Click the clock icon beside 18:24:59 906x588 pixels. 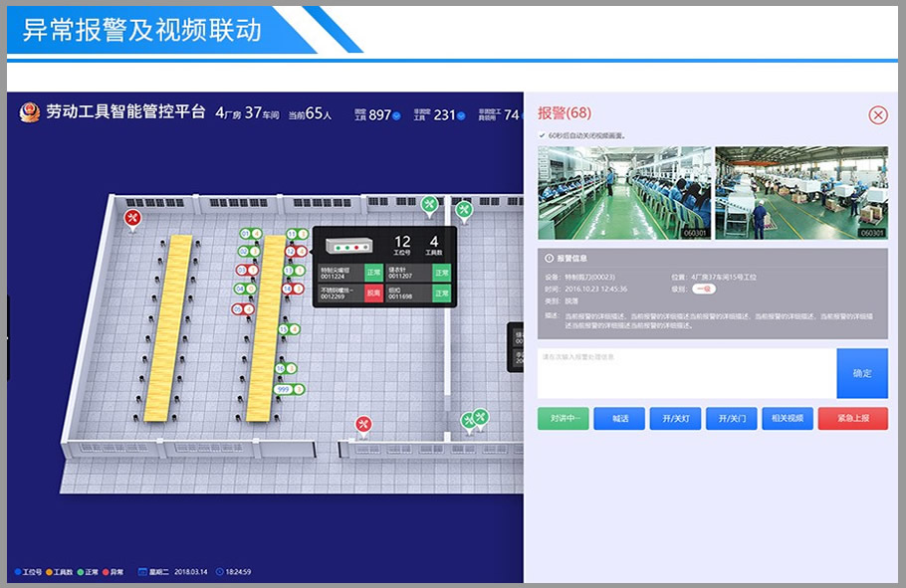pos(219,572)
